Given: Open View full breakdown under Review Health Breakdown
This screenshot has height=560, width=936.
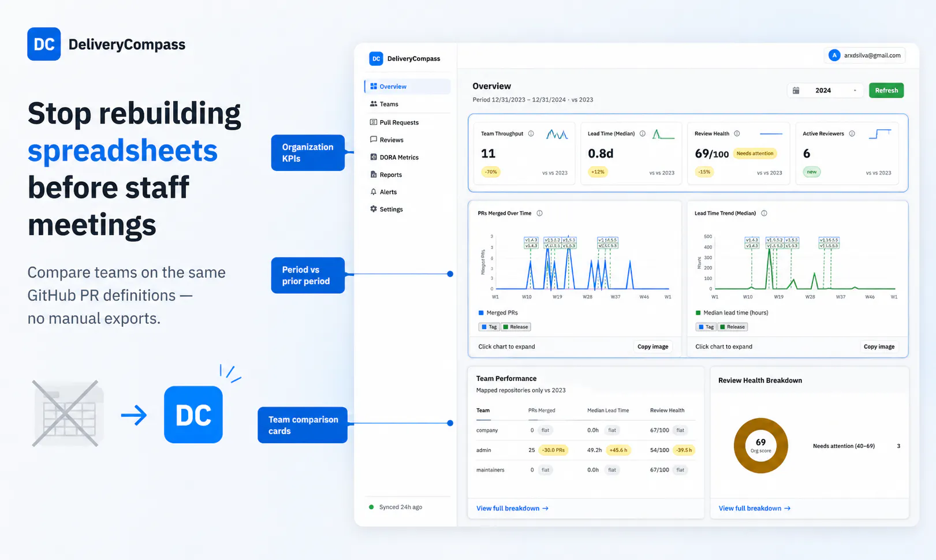Looking at the screenshot, I should pyautogui.click(x=755, y=508).
